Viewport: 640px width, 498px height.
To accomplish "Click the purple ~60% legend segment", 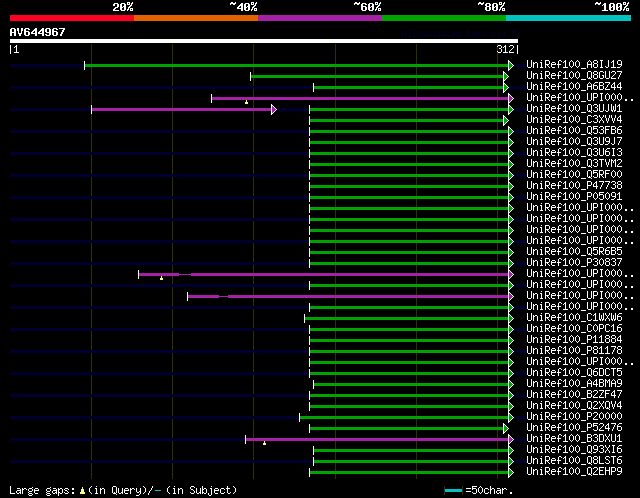I will click(319, 17).
